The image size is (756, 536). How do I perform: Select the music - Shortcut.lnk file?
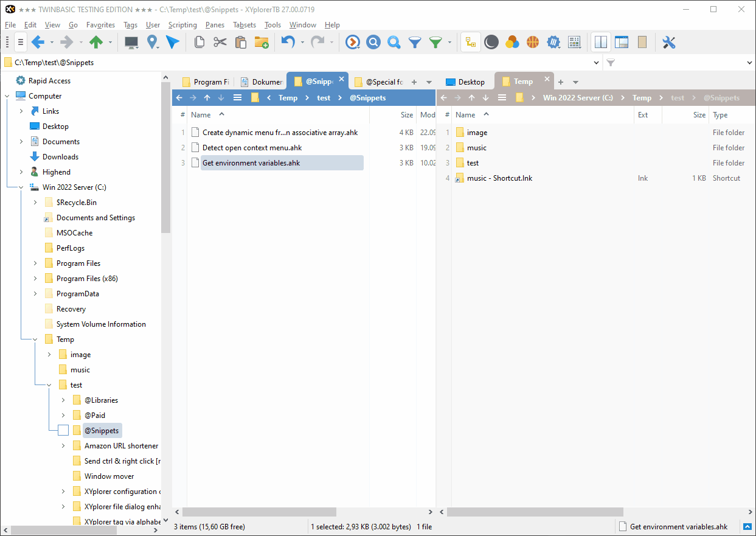coord(499,178)
